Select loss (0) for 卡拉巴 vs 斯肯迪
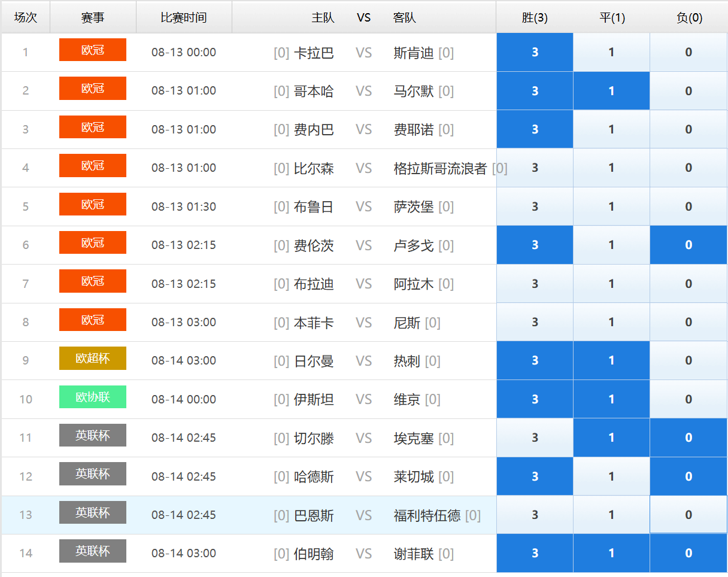The width and height of the screenshot is (728, 577). coord(688,52)
